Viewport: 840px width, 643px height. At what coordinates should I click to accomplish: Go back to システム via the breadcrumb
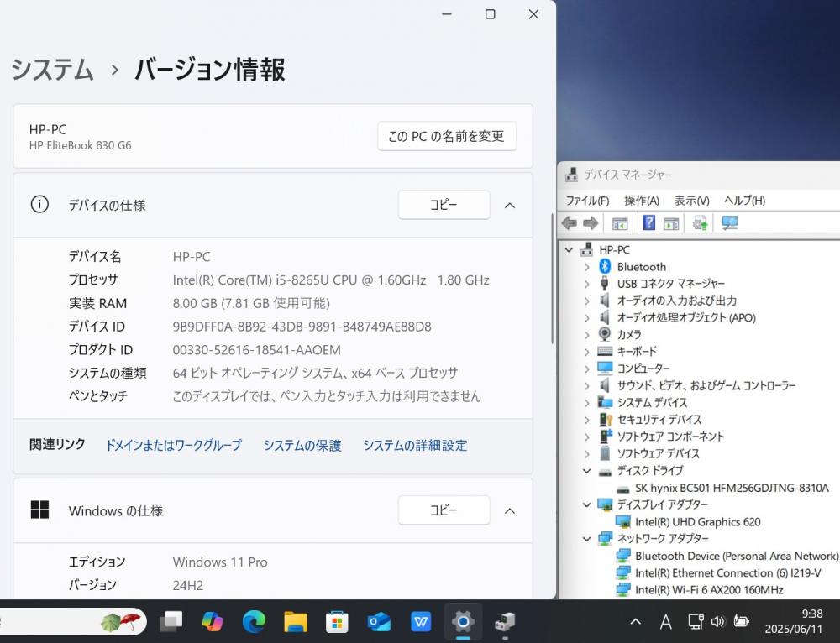click(x=52, y=71)
